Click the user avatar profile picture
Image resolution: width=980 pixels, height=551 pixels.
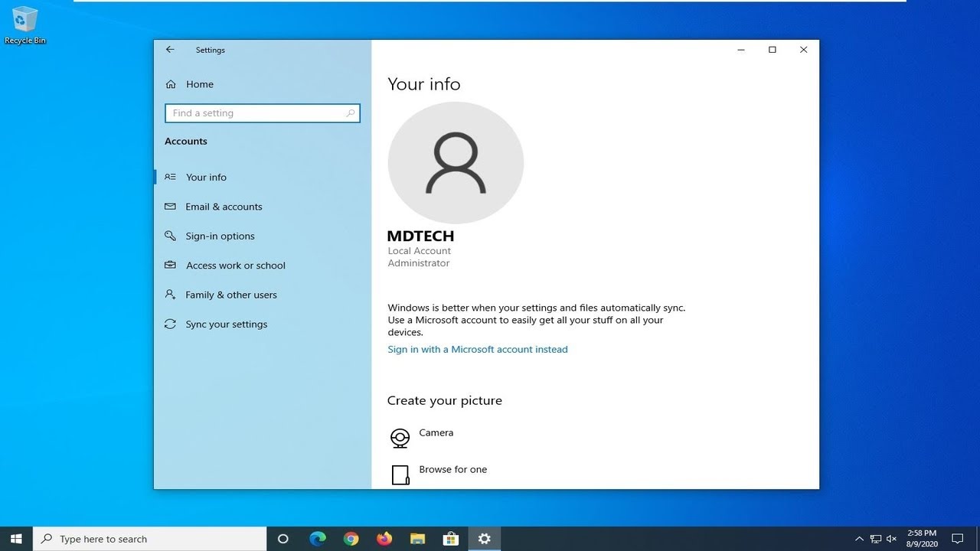[456, 163]
